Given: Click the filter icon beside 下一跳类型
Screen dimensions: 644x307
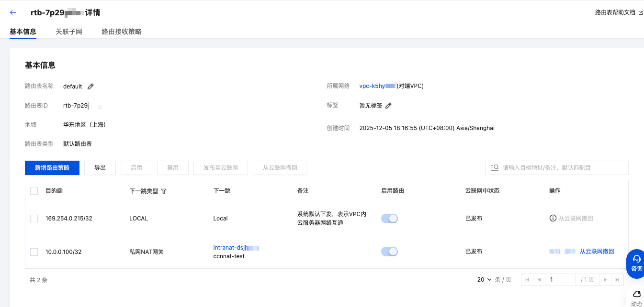Looking at the screenshot, I should click(x=164, y=191).
